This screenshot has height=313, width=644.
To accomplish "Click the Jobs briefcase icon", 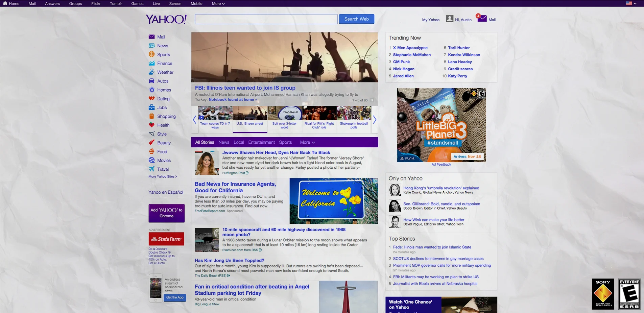I will (x=151, y=107).
